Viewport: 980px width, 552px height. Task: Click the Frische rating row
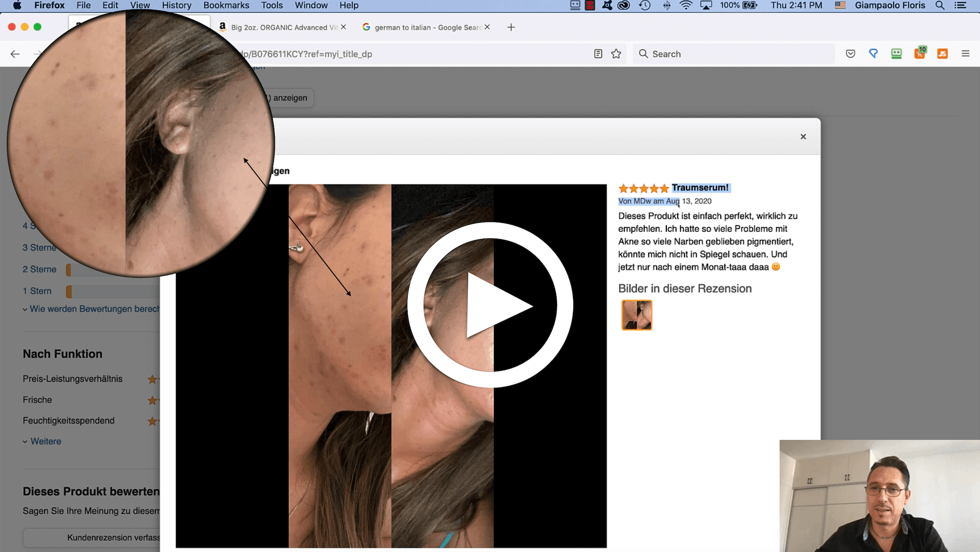pos(91,400)
